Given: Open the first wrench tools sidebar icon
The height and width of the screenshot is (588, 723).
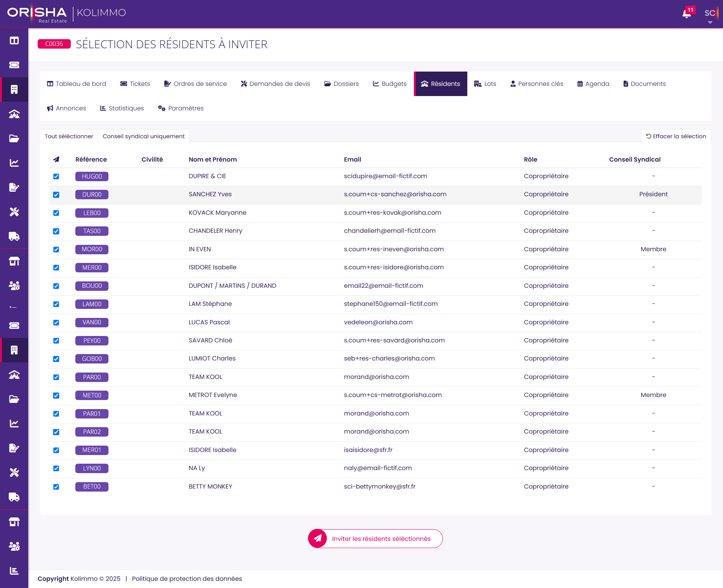Looking at the screenshot, I should [x=14, y=212].
